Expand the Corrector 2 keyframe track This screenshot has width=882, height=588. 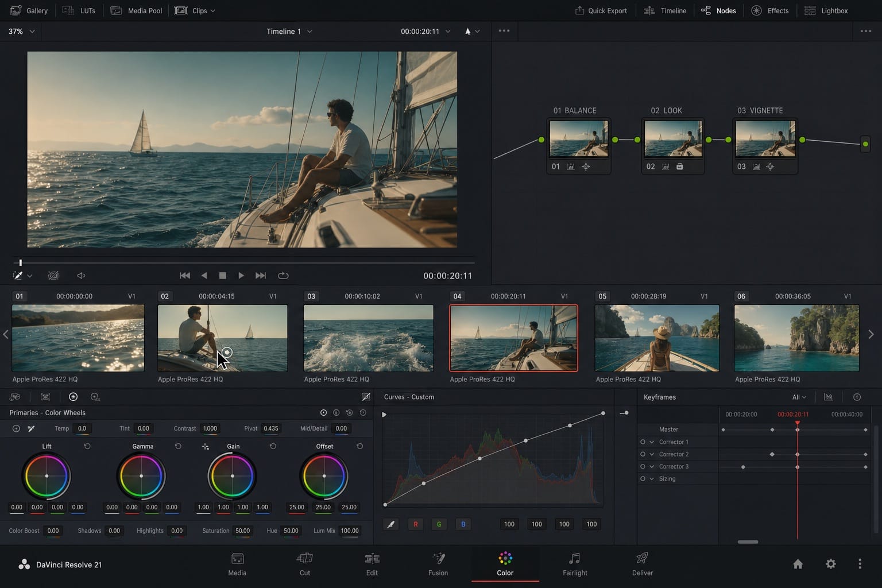pos(652,454)
